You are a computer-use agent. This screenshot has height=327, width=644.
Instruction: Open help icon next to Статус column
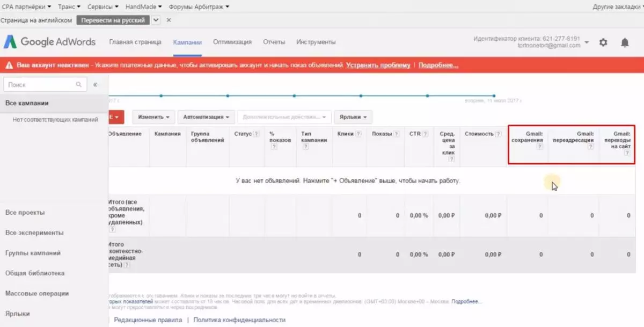pos(256,134)
